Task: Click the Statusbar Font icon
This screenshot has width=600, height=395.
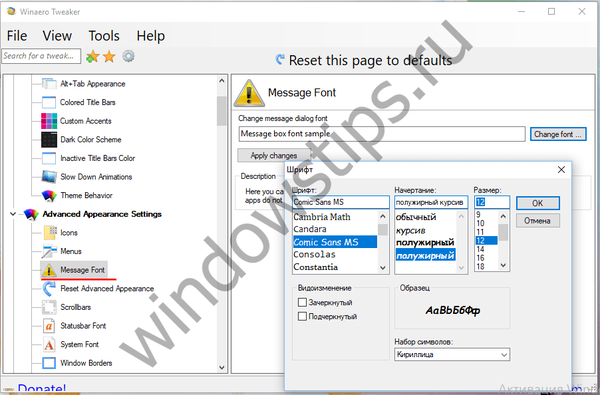Action: pos(49,326)
